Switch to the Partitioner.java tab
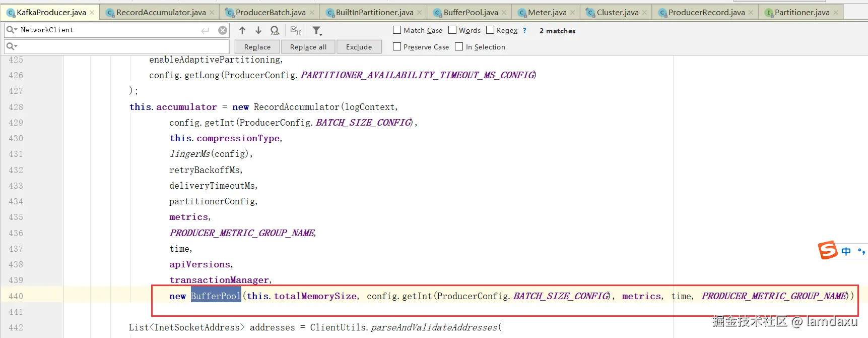This screenshot has height=338, width=868. pos(802,12)
